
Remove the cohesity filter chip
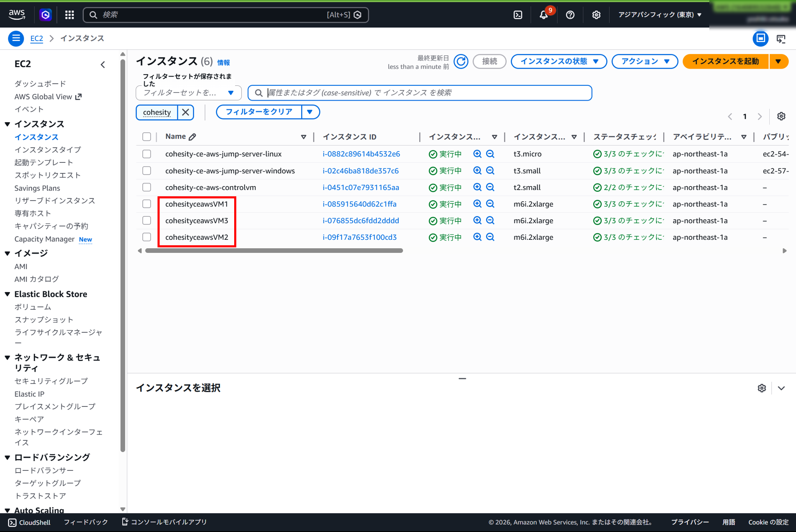(186, 112)
